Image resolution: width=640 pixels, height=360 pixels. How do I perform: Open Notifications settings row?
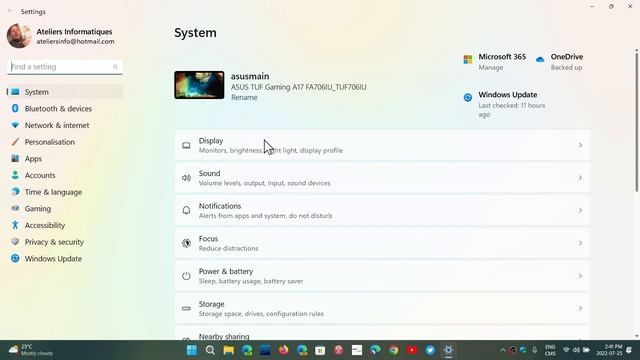click(382, 211)
